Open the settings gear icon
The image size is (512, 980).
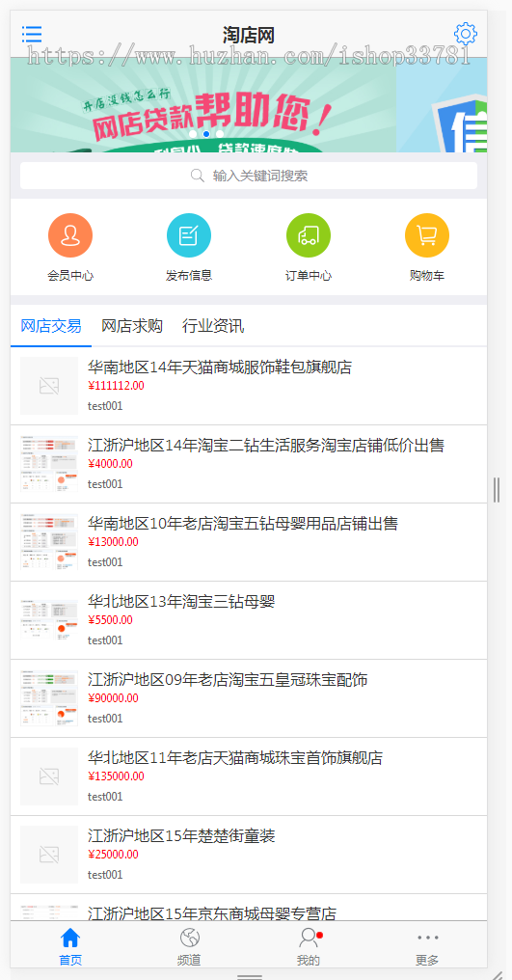pyautogui.click(x=466, y=34)
